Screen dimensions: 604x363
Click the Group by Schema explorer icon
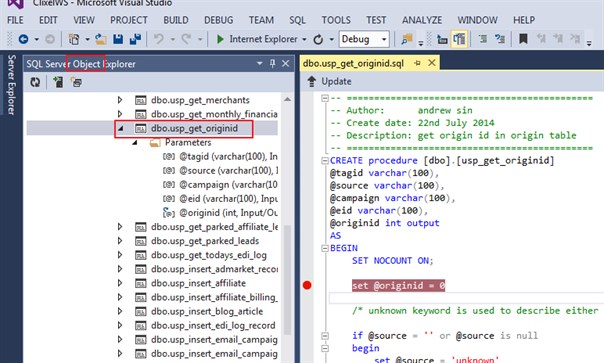[76, 82]
